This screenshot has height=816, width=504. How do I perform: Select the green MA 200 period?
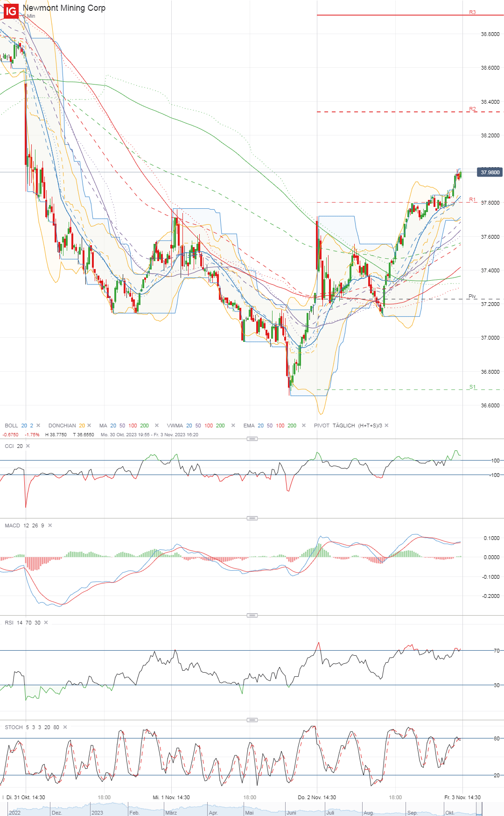pos(144,426)
